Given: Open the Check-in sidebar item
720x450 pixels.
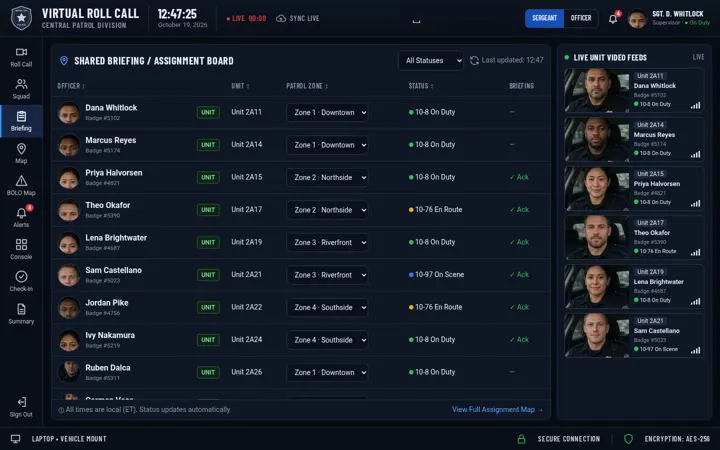Looking at the screenshot, I should 21,281.
